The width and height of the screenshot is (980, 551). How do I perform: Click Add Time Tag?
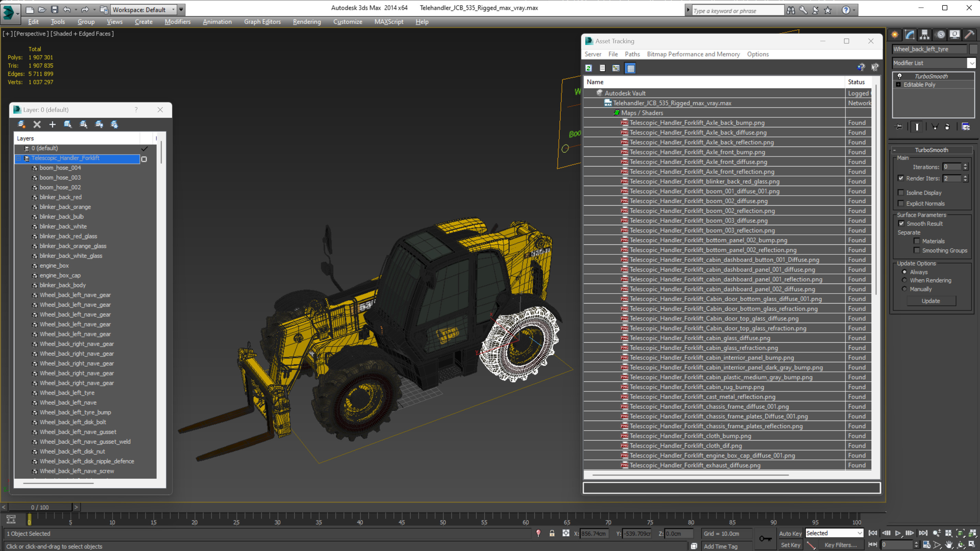[720, 546]
